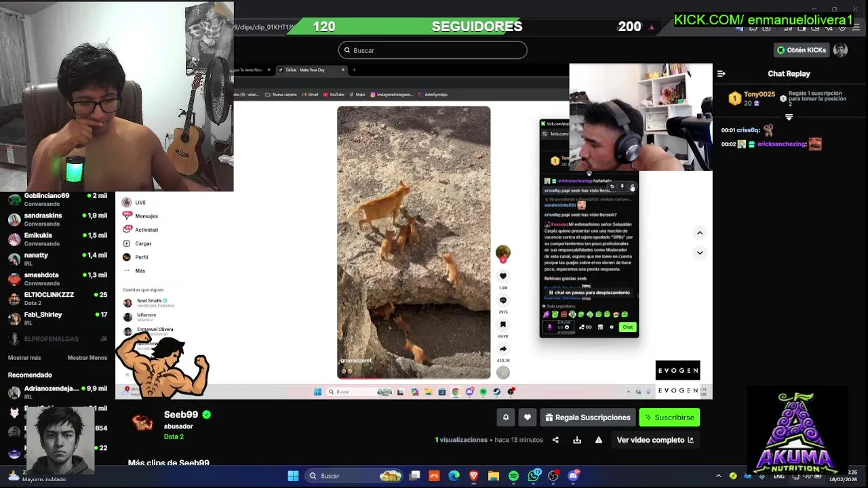Go to the previous clip with the up chevron
The width and height of the screenshot is (868, 488).
pyautogui.click(x=700, y=233)
